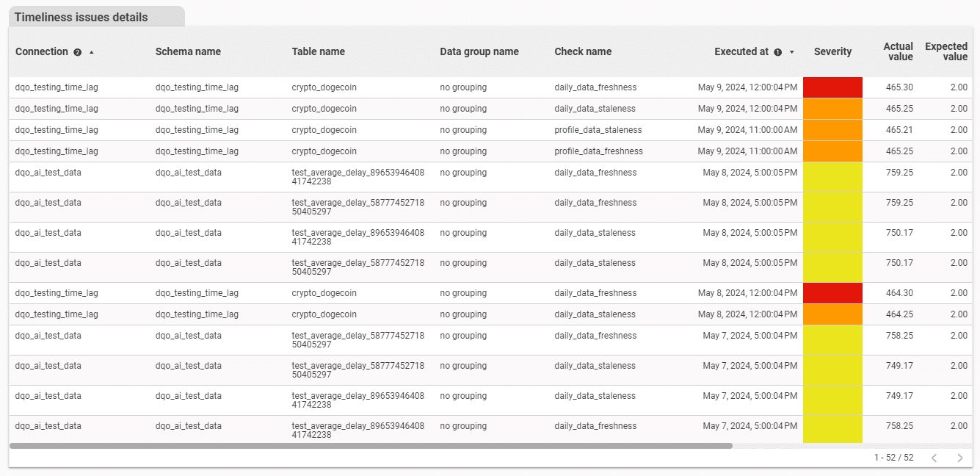Sort table by Severity column header

[x=832, y=51]
